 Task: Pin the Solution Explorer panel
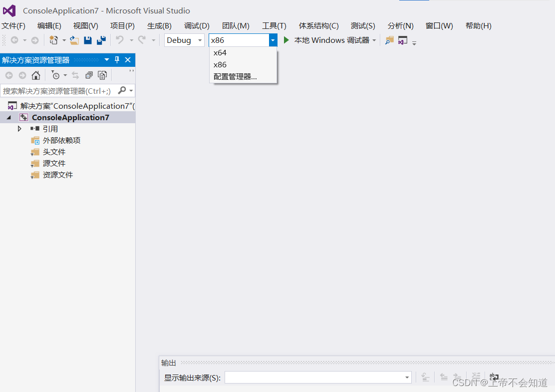pyautogui.click(x=117, y=60)
